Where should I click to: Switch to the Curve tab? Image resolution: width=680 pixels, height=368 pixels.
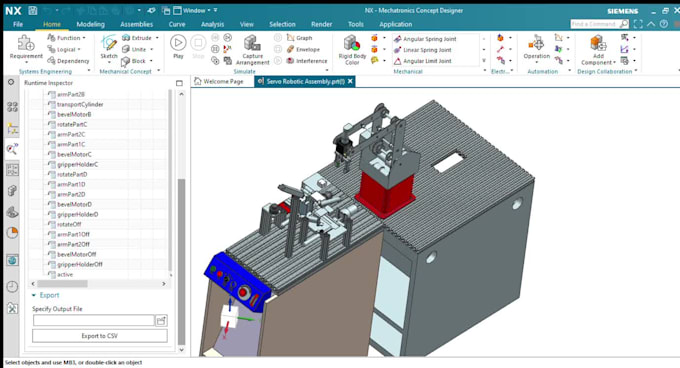[x=177, y=24]
